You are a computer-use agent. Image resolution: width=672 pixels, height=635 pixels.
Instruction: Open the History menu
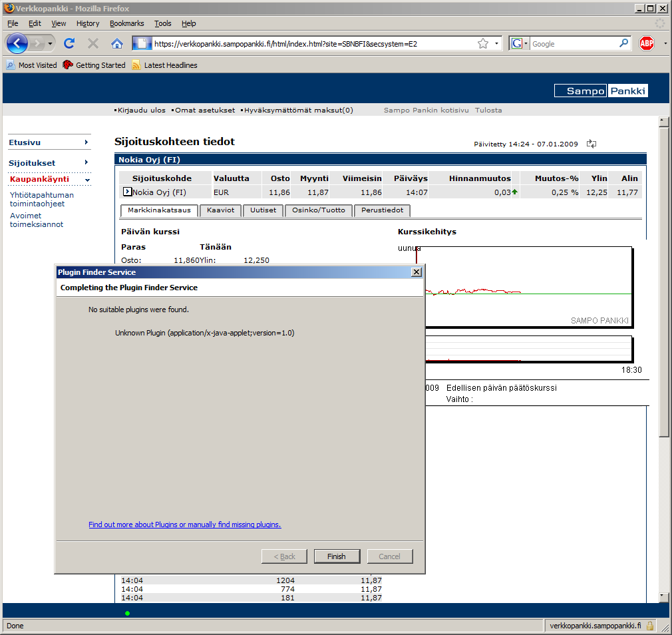[x=88, y=23]
